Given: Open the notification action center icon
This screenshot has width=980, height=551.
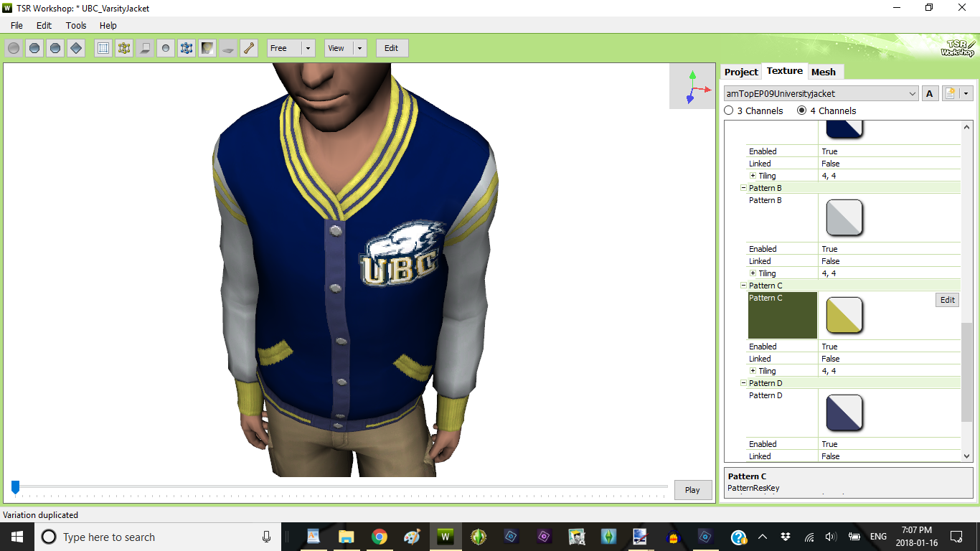Looking at the screenshot, I should 956,537.
